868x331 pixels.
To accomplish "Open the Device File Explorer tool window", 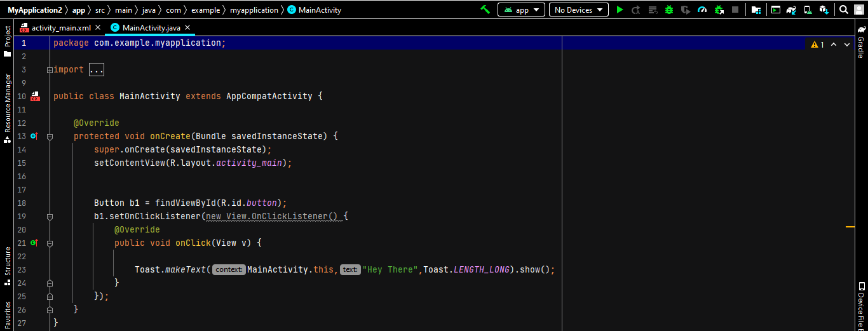I will click(x=861, y=306).
